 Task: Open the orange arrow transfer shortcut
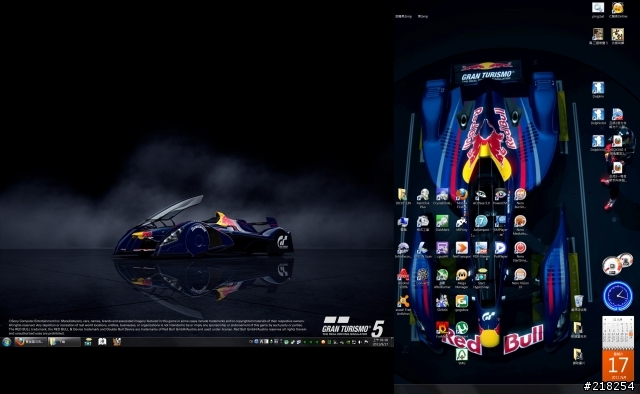462,248
